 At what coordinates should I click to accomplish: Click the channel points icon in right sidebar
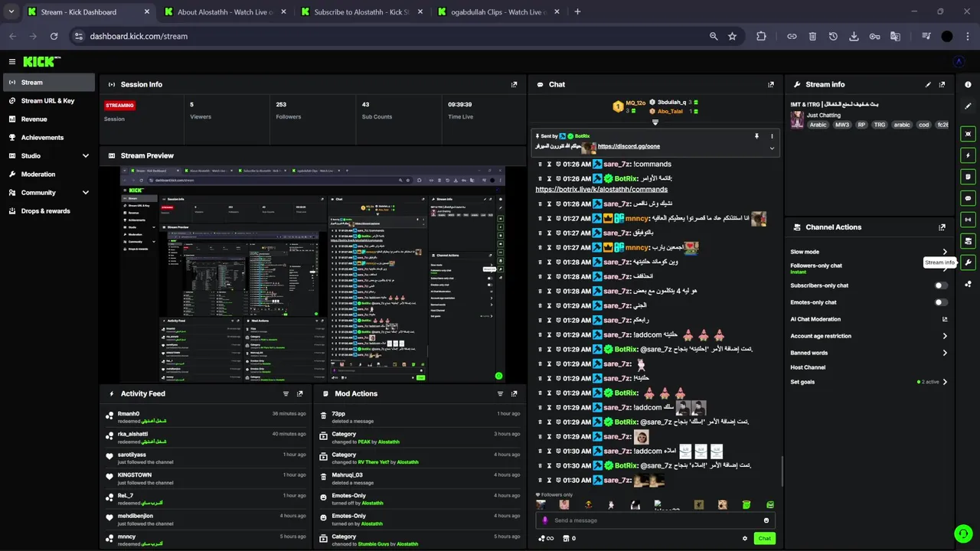coord(968,284)
